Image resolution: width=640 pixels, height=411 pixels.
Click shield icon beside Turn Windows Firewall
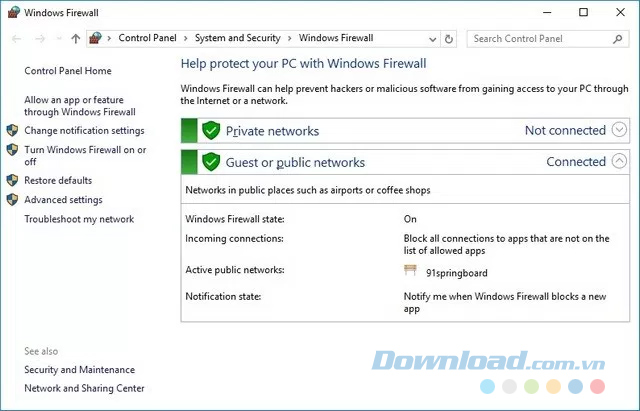[x=12, y=150]
